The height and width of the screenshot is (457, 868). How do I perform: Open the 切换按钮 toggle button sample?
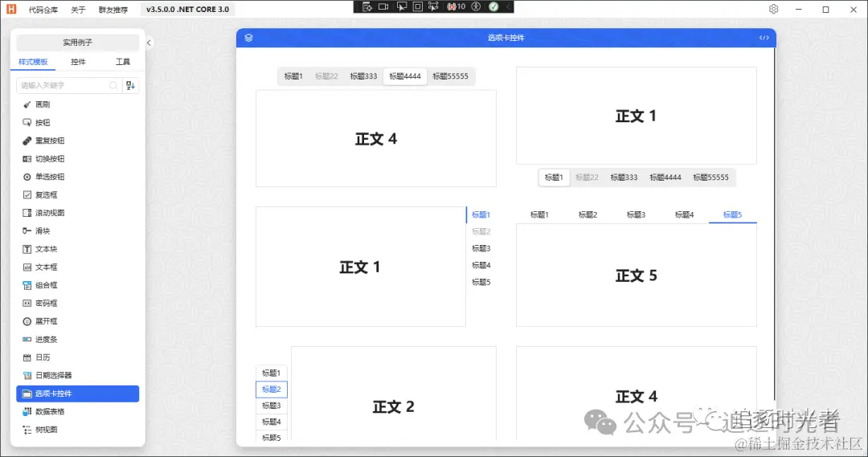click(77, 159)
